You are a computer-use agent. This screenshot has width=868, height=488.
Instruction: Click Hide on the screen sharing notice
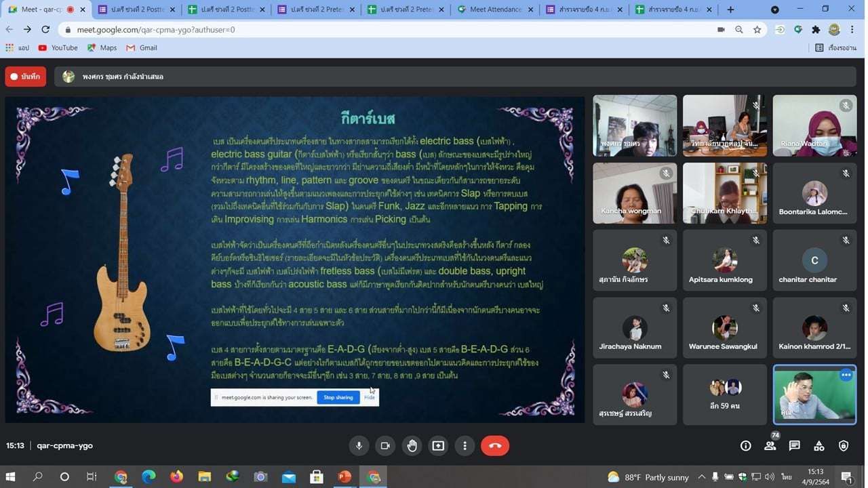coord(369,397)
